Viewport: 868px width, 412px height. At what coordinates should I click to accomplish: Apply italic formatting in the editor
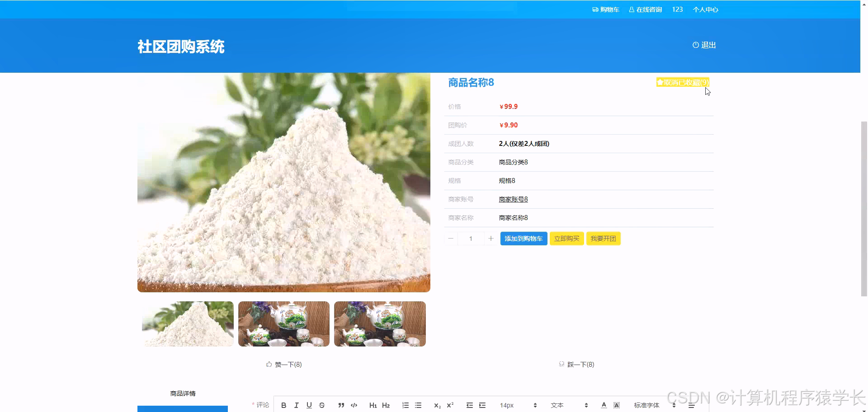[x=297, y=405]
